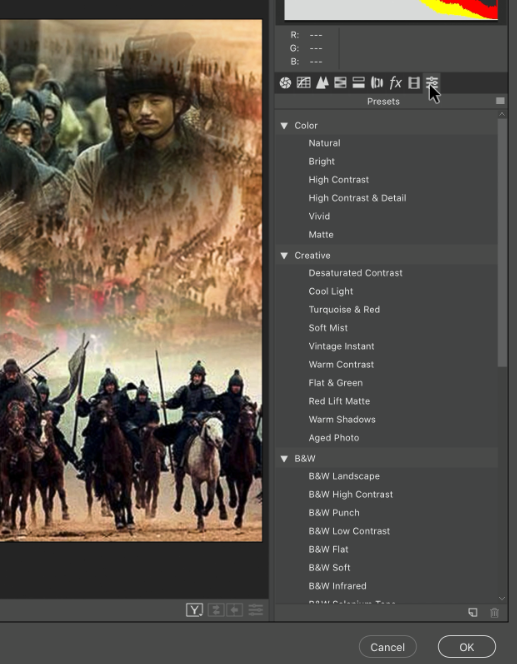Viewport: 517px width, 664px height.
Task: Swap before and after settings icon
Action: point(216,610)
